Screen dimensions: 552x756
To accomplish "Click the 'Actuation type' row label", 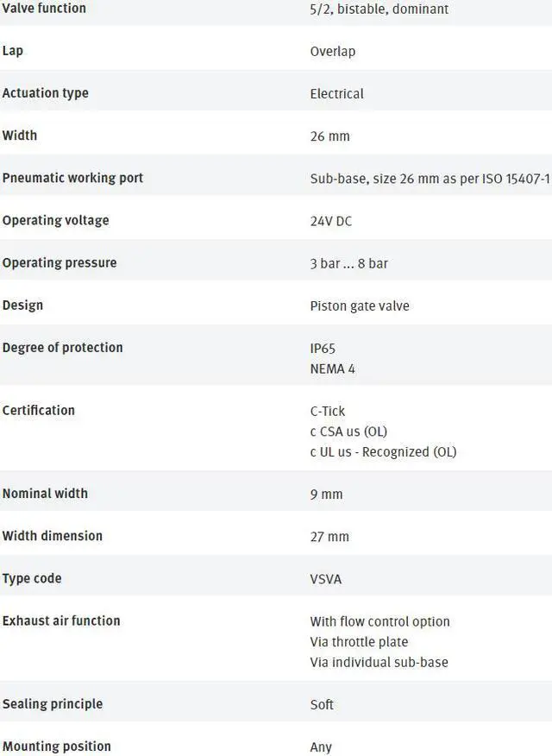I will [x=46, y=93].
